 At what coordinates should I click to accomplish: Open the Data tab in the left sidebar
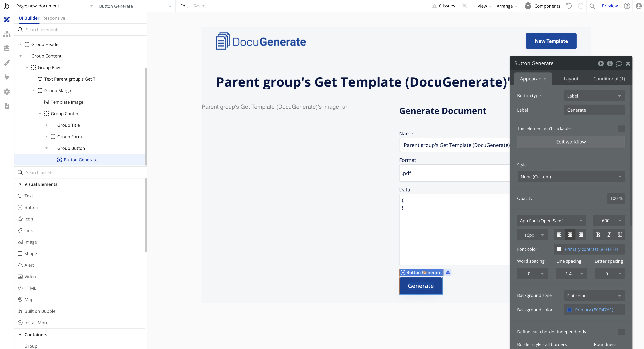7,48
